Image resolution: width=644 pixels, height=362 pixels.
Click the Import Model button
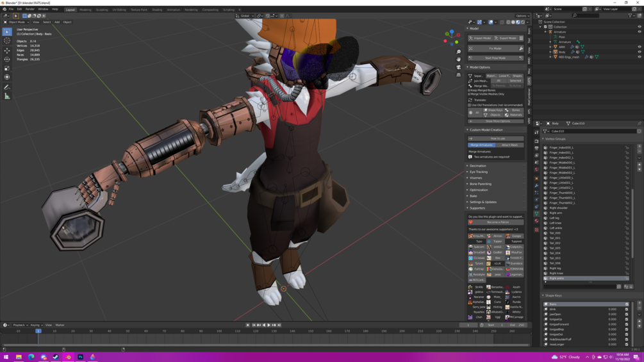click(x=480, y=38)
